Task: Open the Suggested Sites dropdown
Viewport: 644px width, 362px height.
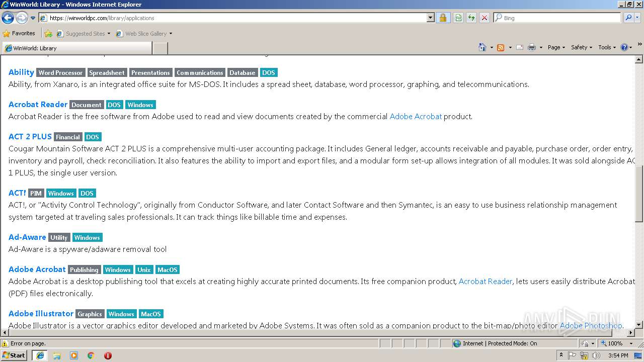Action: coord(84,34)
